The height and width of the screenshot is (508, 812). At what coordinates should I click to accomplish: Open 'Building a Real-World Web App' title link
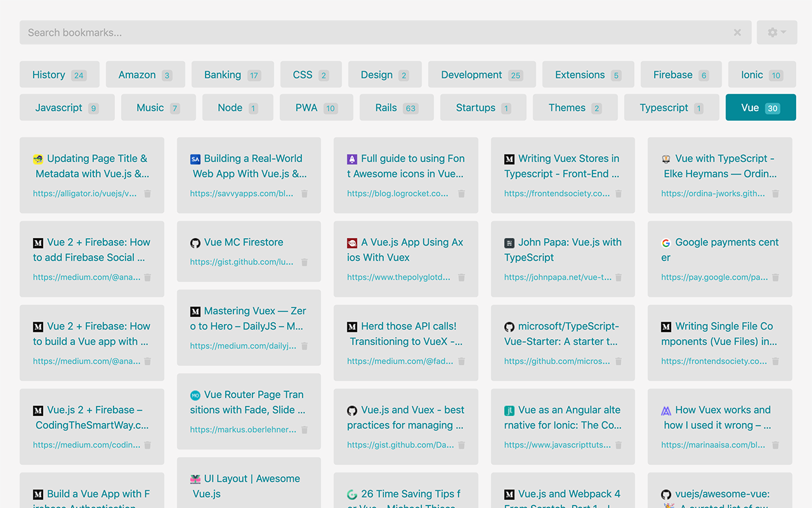pyautogui.click(x=249, y=166)
